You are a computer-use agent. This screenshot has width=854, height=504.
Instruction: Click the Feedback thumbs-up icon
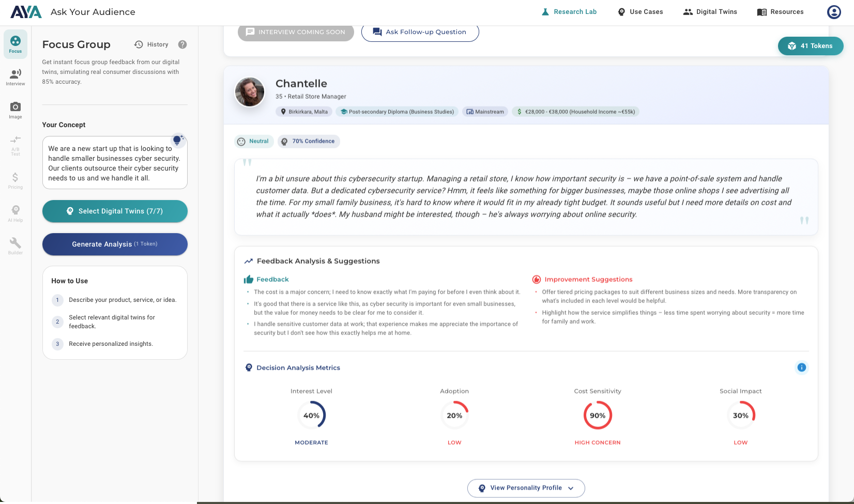[249, 280]
